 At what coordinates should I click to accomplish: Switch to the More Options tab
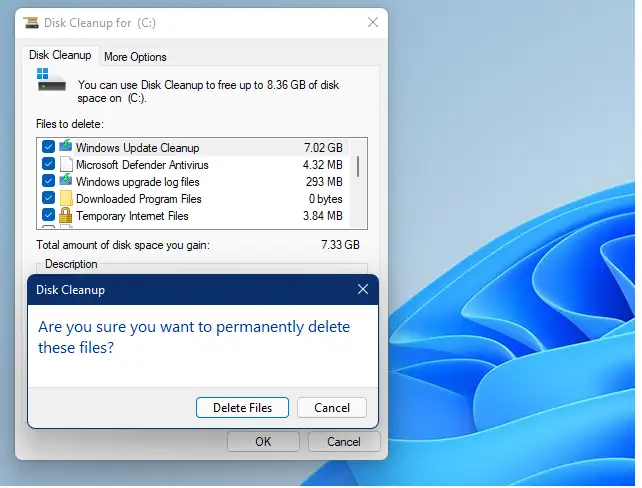point(135,57)
